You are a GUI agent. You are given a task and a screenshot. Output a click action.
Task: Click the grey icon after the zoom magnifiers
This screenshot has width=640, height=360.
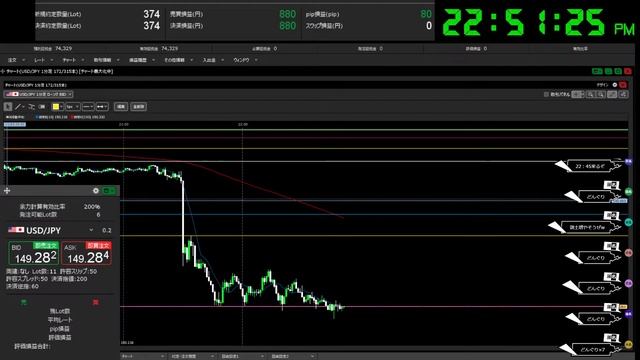click(612, 94)
